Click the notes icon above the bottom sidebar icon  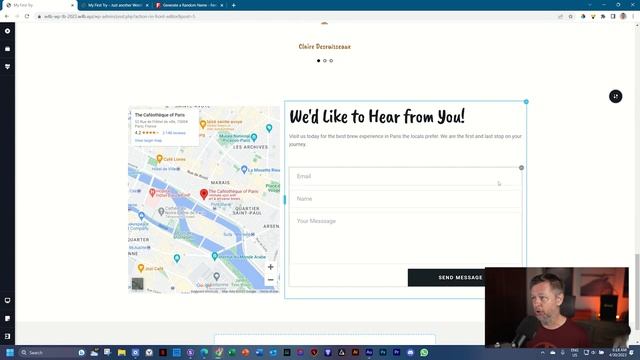[7, 318]
